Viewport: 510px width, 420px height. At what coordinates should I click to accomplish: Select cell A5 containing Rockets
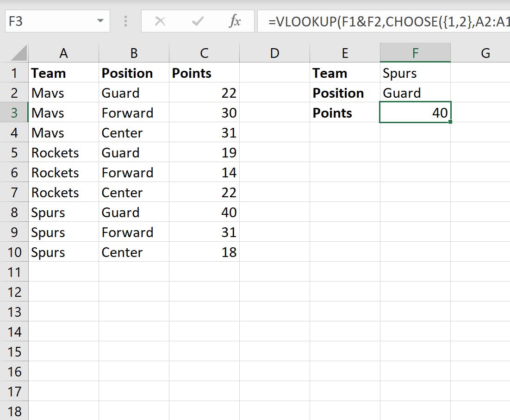(x=63, y=153)
